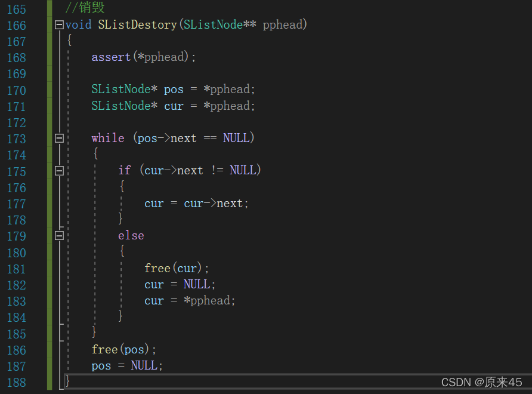Screen dimensions: 532x394
Task: Click the function name SListDestory
Action: point(137,25)
